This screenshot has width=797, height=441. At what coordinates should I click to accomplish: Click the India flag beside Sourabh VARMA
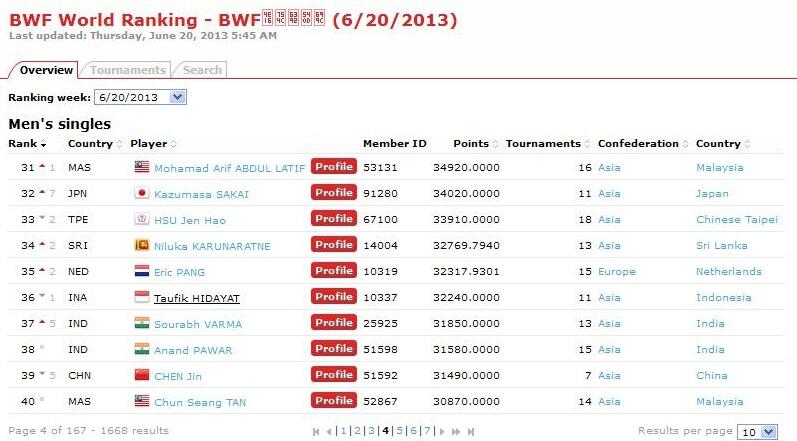click(142, 323)
